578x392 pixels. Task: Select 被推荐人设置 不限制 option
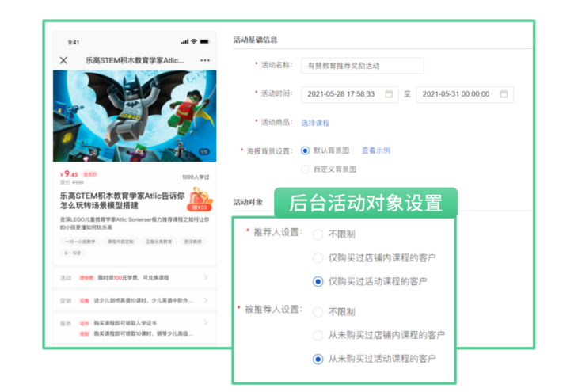318,312
